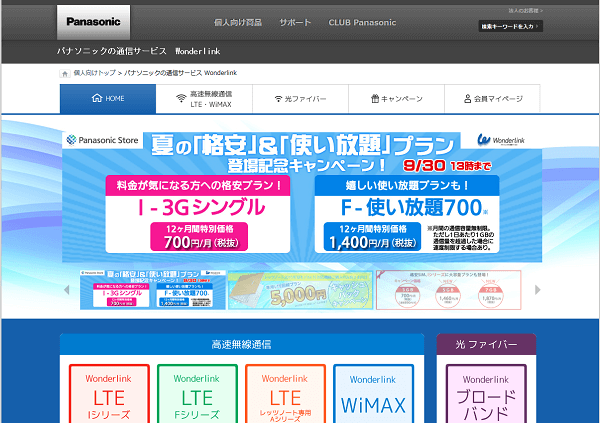This screenshot has width=600, height=423.
Task: Click the house icon on HOME tab
Action: click(x=97, y=98)
